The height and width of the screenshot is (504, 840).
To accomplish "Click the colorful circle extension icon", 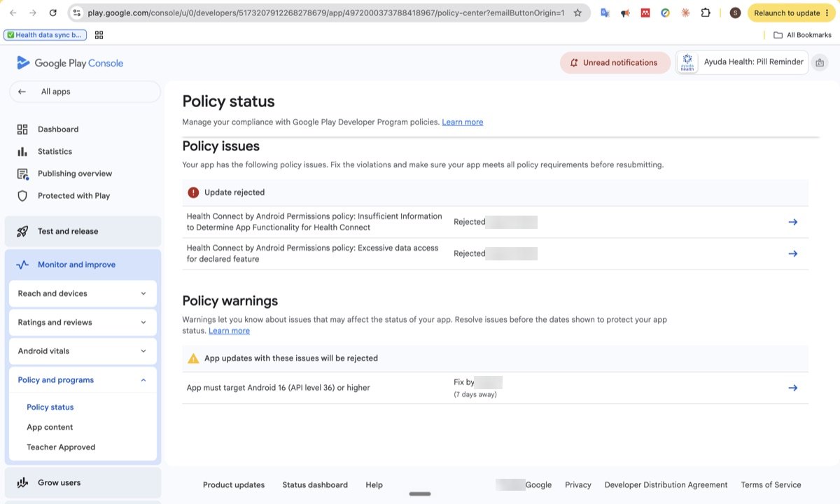I will pyautogui.click(x=666, y=13).
